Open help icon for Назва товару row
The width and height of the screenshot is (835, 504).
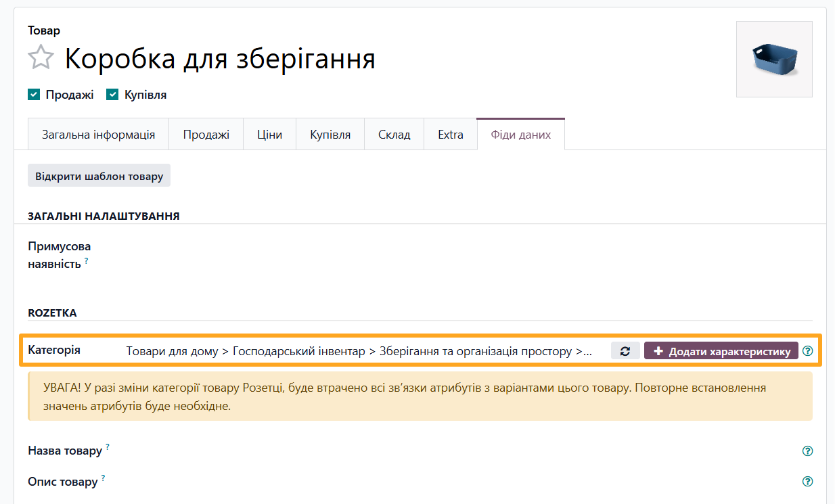point(807,451)
